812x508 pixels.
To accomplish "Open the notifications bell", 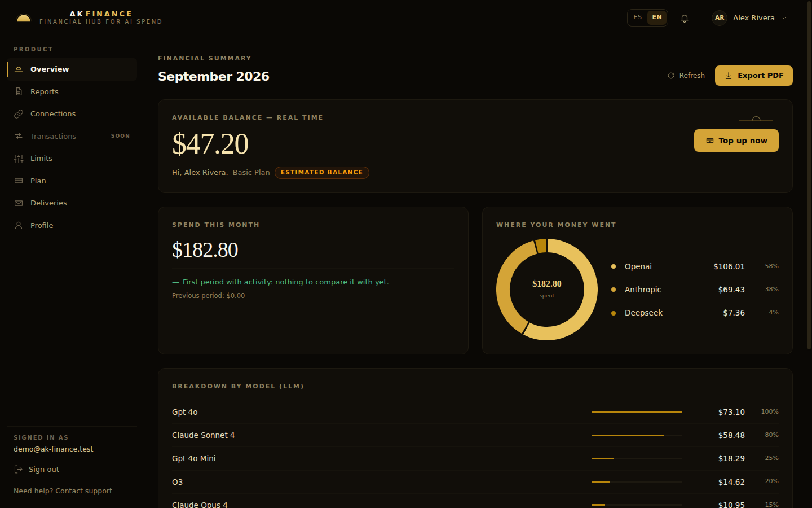I will pyautogui.click(x=685, y=18).
